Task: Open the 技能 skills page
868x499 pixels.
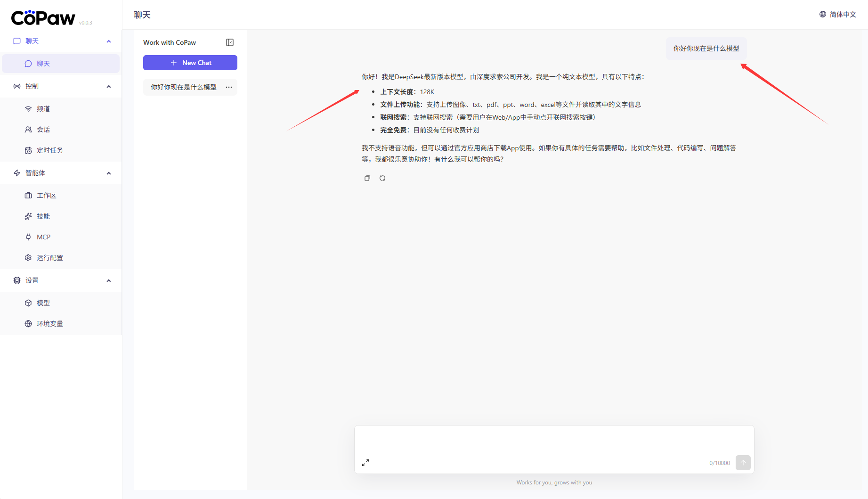Action: click(x=43, y=216)
